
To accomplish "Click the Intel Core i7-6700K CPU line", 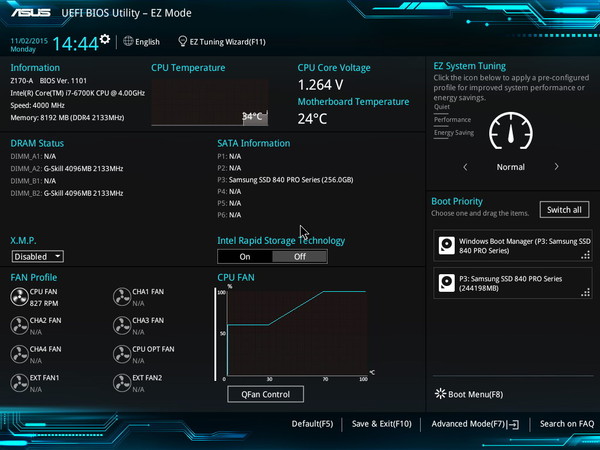I will coord(78,93).
